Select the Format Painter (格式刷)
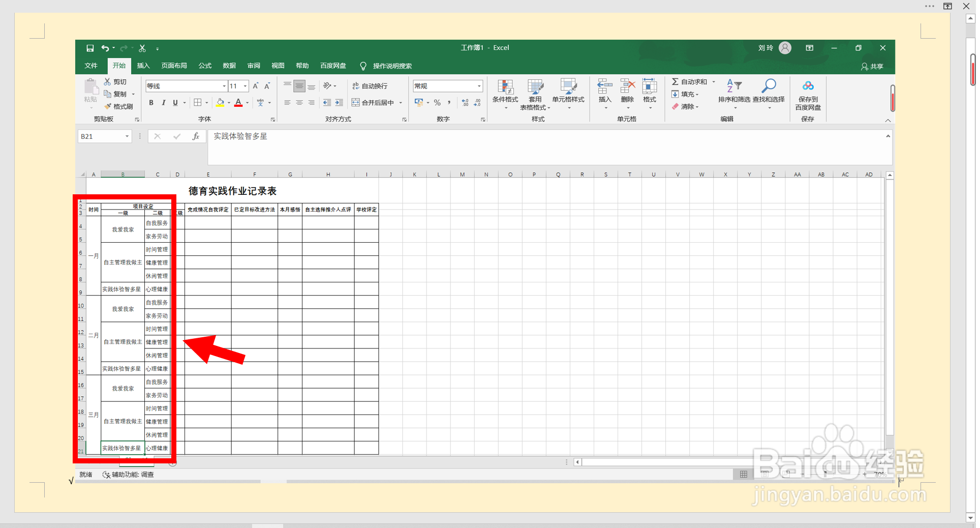This screenshot has width=980, height=528. point(118,106)
